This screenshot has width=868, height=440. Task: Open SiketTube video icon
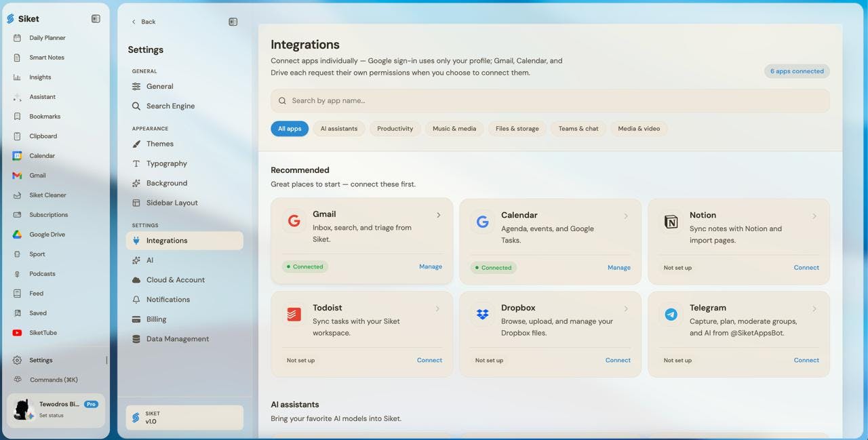click(17, 333)
